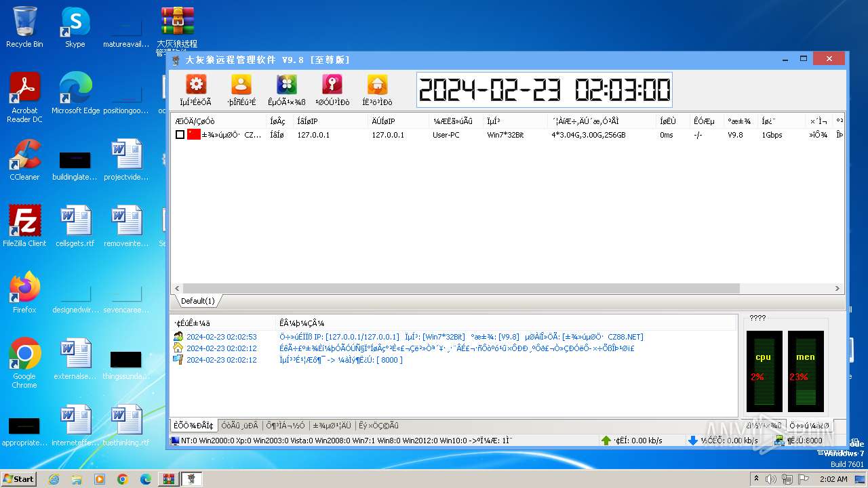Launch Internet Explorer from the taskbar
Screen dimensions: 868x488
[x=54, y=479]
